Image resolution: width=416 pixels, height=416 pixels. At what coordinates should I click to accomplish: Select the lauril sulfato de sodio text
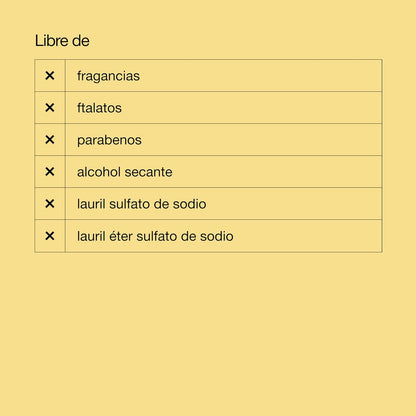(142, 204)
